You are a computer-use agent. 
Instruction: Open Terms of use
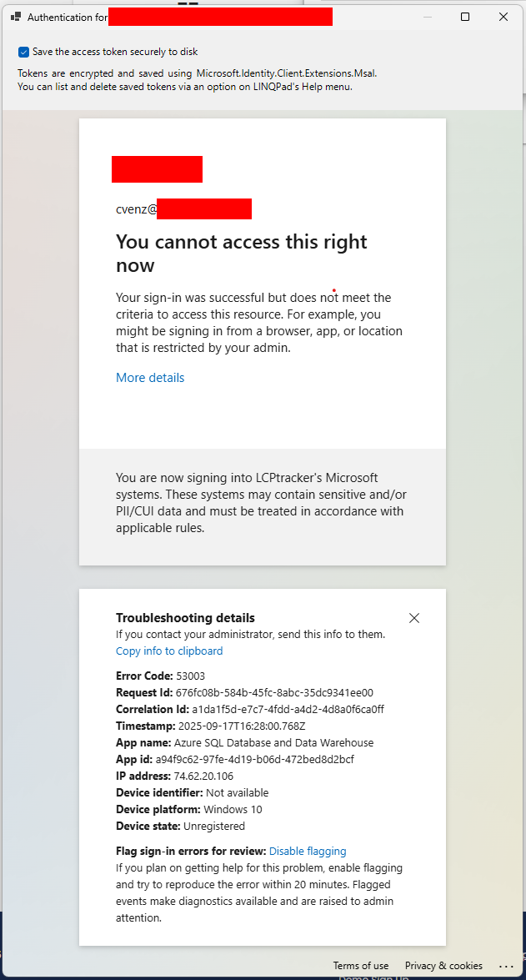click(x=360, y=966)
